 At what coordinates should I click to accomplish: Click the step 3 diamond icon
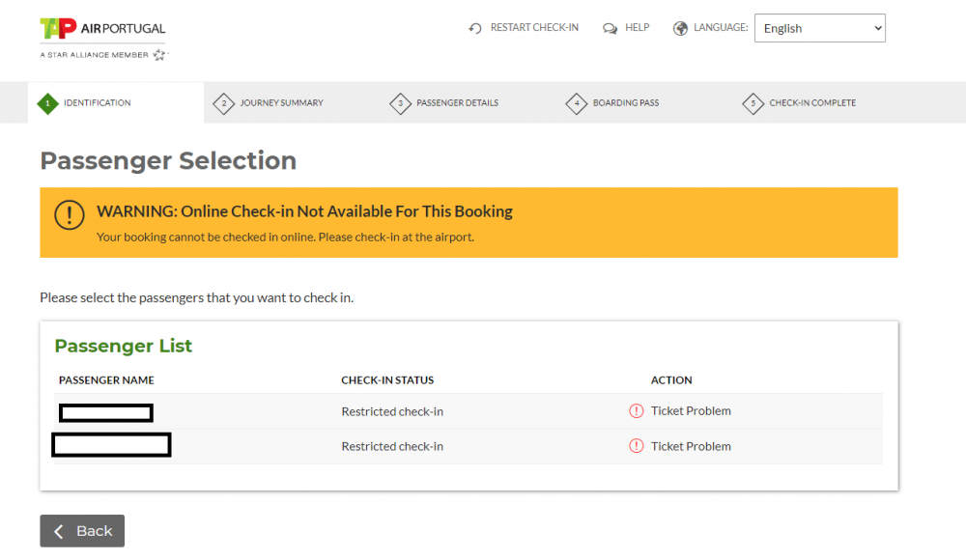click(x=401, y=103)
